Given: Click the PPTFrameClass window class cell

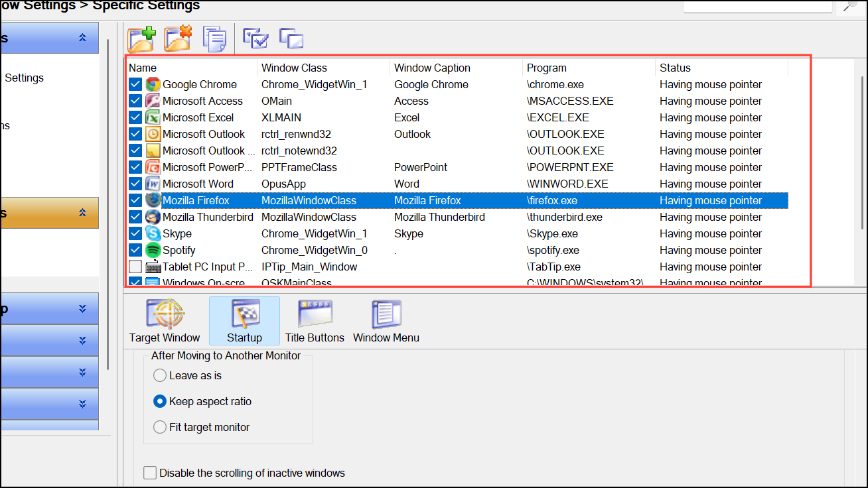Looking at the screenshot, I should (299, 167).
